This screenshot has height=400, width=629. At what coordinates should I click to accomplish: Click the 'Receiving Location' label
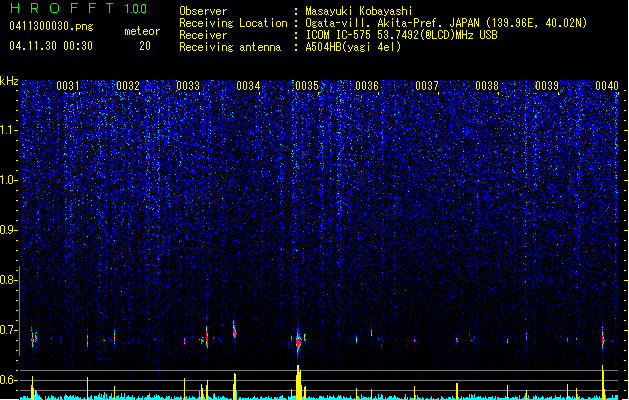tap(233, 23)
